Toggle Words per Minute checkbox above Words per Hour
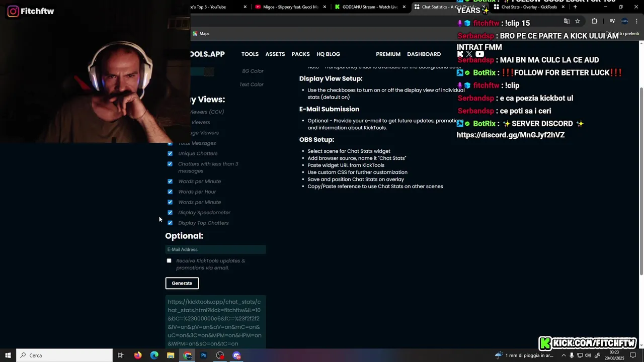This screenshot has height=362, width=644. point(170,182)
